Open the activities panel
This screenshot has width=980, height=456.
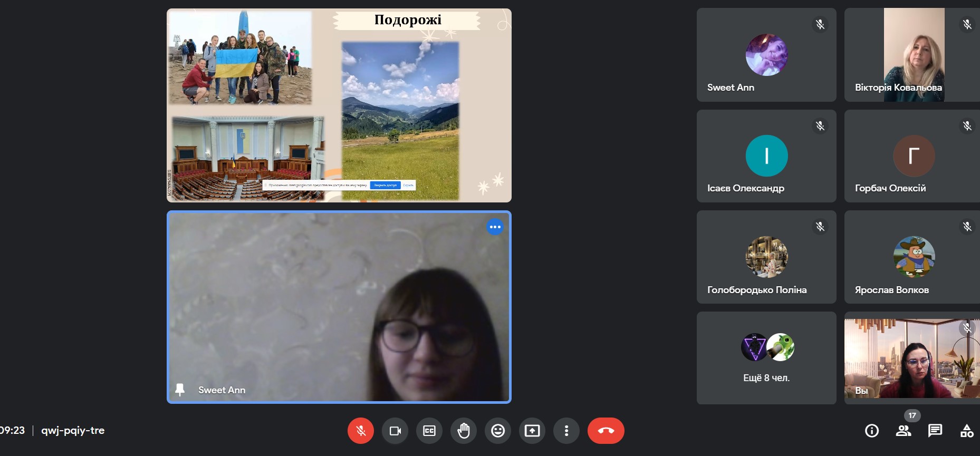967,431
